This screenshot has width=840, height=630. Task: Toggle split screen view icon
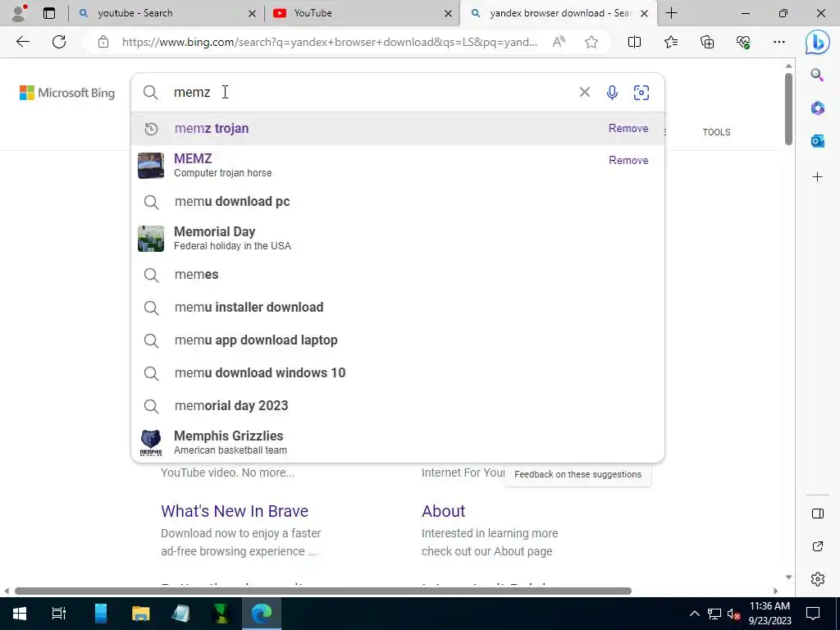click(x=634, y=42)
